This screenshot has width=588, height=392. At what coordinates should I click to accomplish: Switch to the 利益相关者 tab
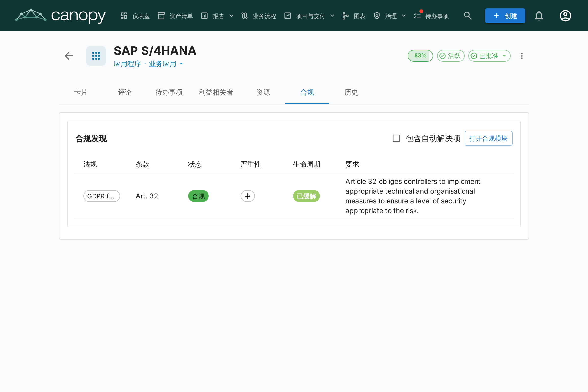coord(216,92)
